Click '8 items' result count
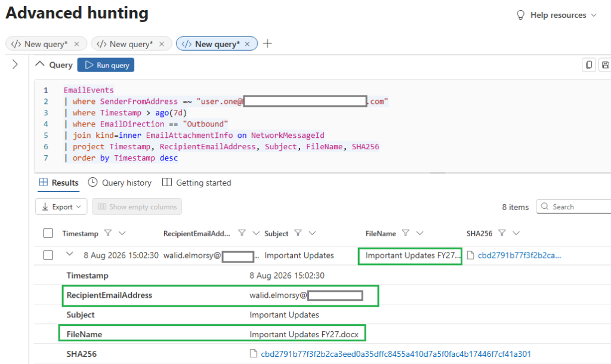Viewport: 611px width, 364px height. click(x=515, y=207)
